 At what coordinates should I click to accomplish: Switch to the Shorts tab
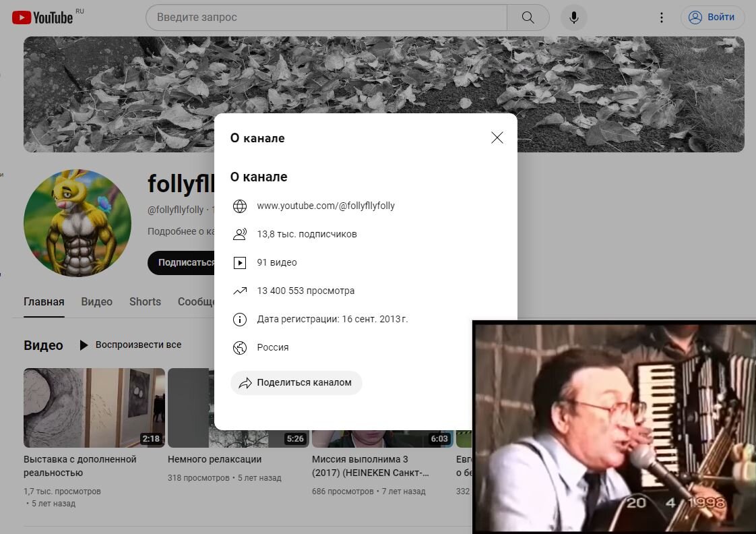(145, 302)
